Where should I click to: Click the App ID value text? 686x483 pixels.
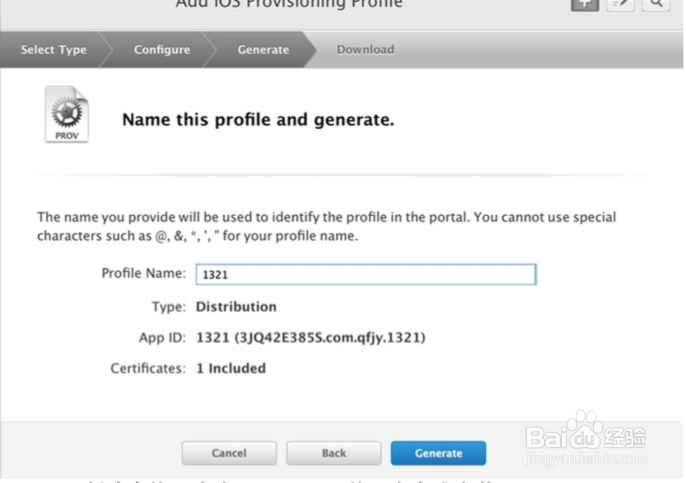(x=311, y=338)
